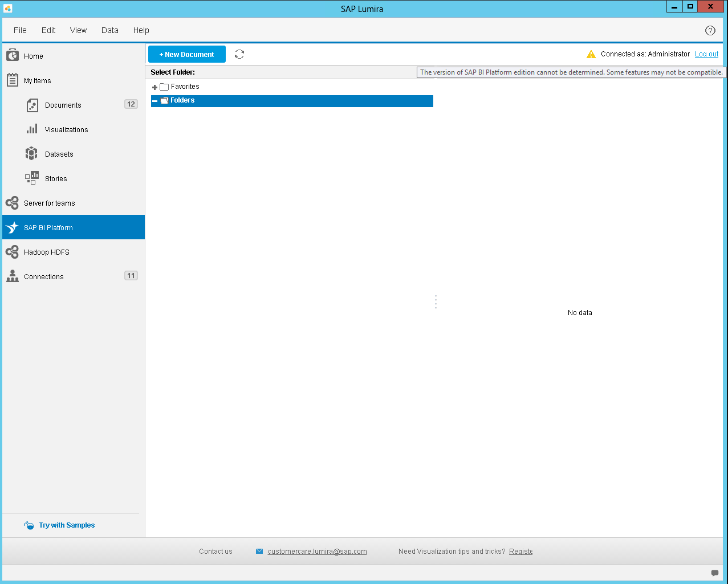This screenshot has width=728, height=584.
Task: Select SAP BI Platform label
Action: click(48, 228)
